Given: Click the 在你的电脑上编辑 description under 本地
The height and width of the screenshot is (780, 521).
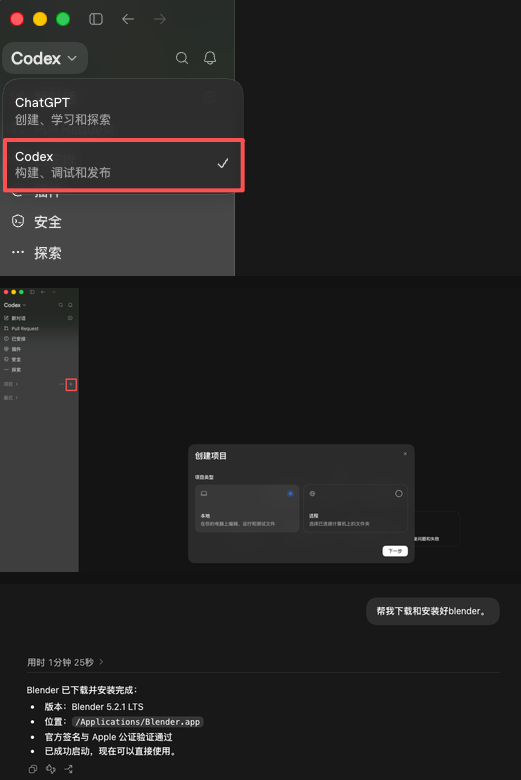Looking at the screenshot, I should point(237,524).
